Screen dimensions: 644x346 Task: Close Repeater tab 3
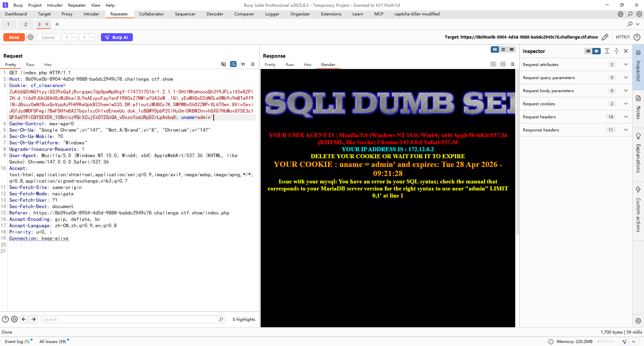[x=47, y=24]
